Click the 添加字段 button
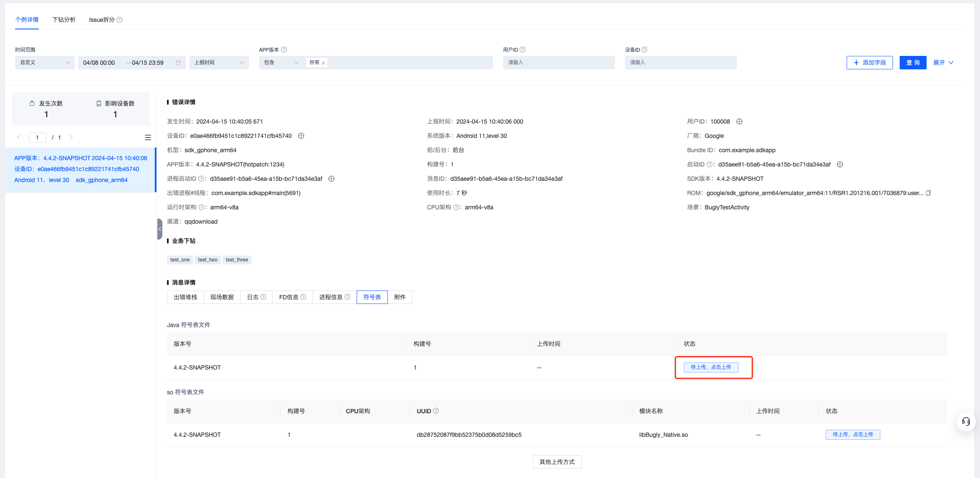 tap(870, 63)
